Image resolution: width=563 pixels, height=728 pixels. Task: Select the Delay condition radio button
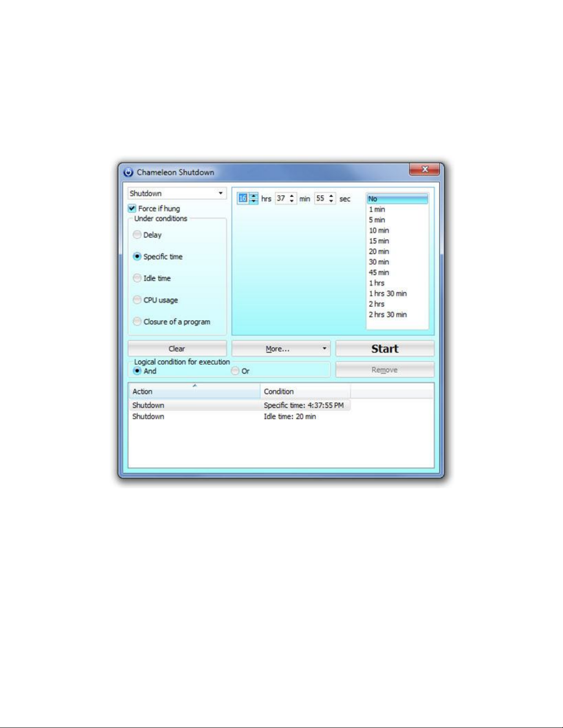pos(137,235)
